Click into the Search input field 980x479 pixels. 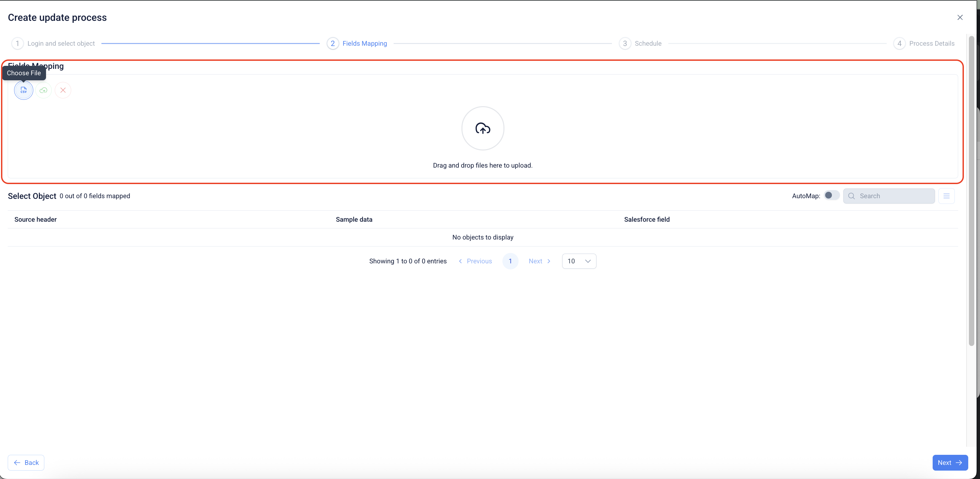pyautogui.click(x=894, y=196)
